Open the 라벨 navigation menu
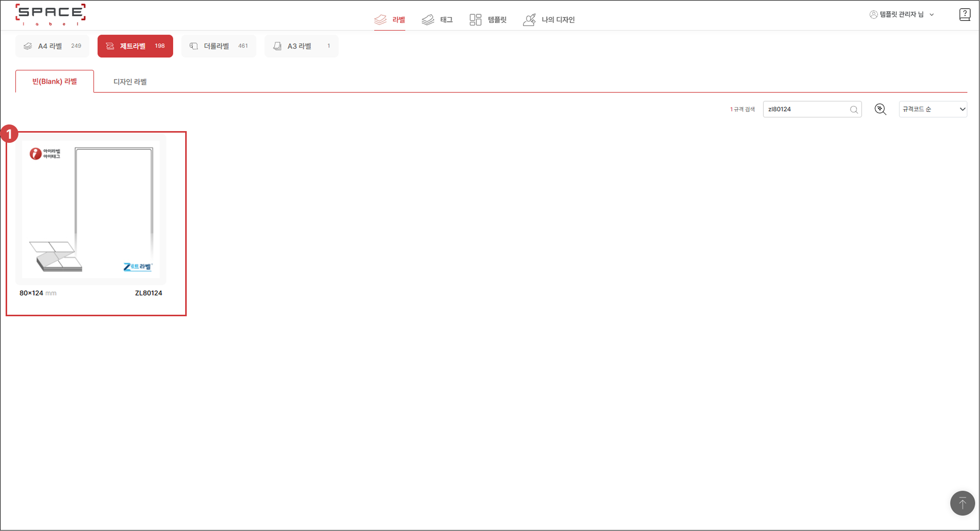Viewport: 980px width, 531px height. [390, 20]
